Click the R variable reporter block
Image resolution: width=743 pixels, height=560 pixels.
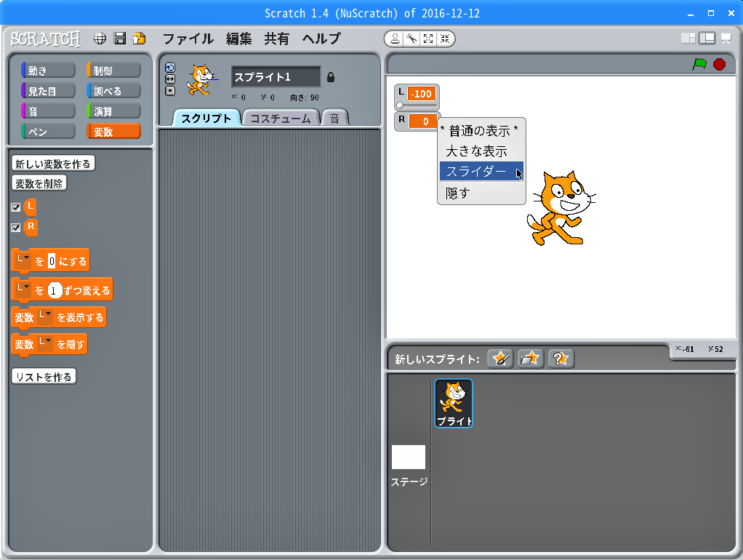31,228
